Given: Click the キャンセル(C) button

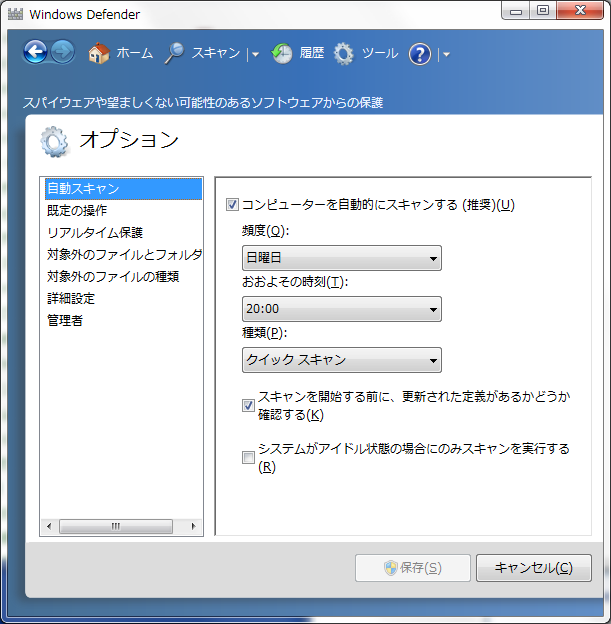Looking at the screenshot, I should click(534, 568).
